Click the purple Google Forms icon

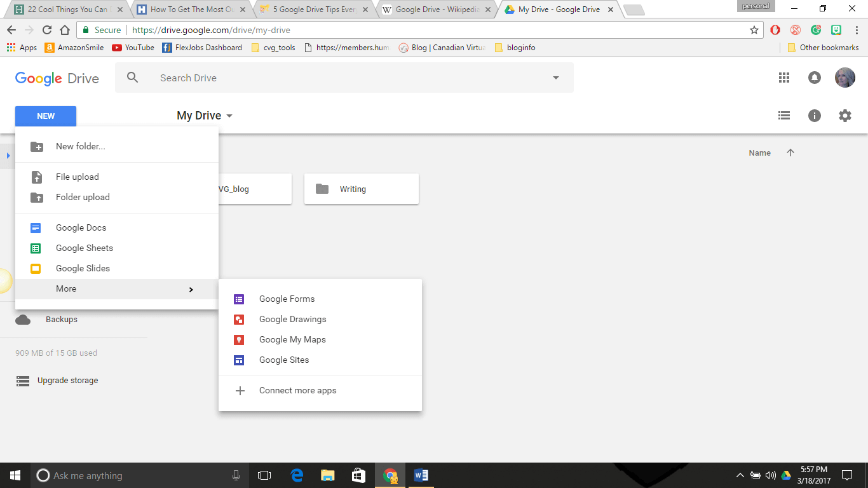pyautogui.click(x=239, y=299)
